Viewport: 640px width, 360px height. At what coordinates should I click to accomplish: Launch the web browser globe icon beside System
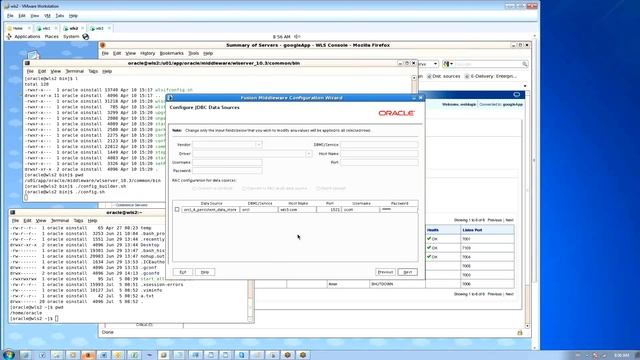86,37
